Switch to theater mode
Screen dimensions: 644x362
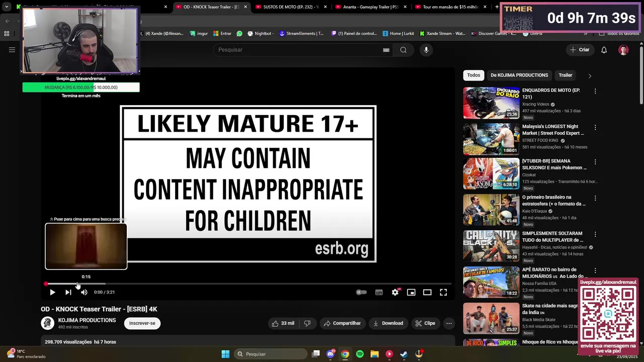427,292
